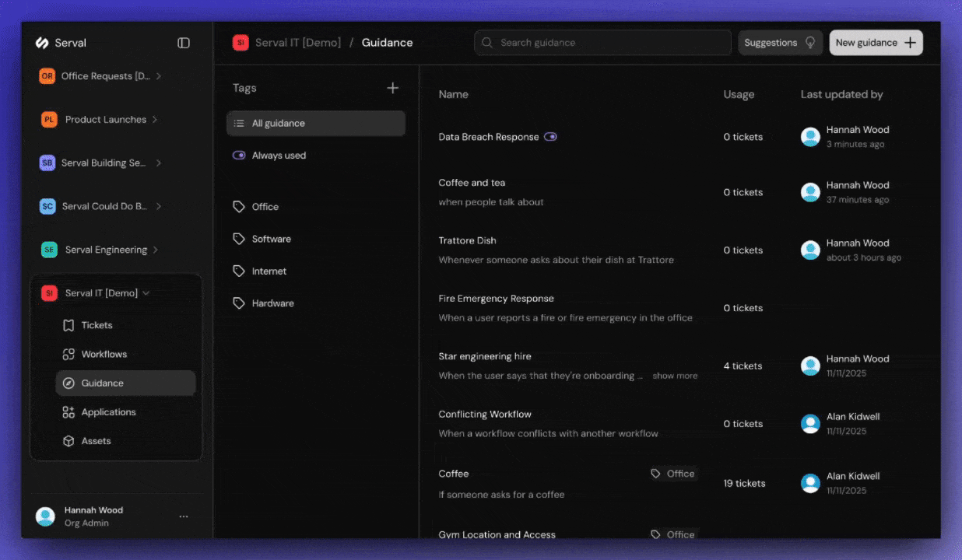Open the Data Breach Response guidance

point(489,137)
